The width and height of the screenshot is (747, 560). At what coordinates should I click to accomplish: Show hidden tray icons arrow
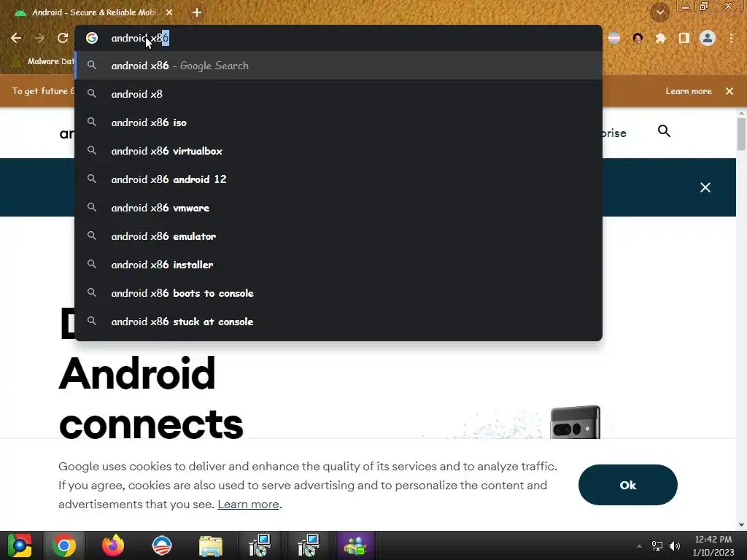coord(639,546)
